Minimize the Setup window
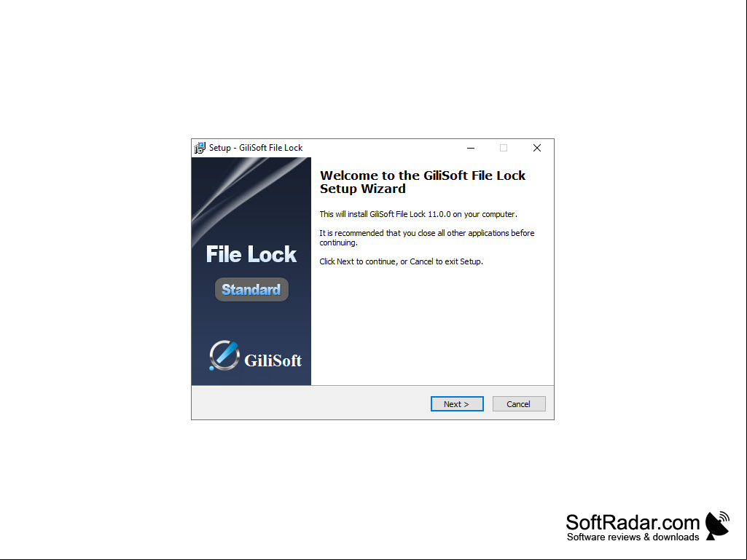Viewport: 747px width, 560px height. pos(471,148)
